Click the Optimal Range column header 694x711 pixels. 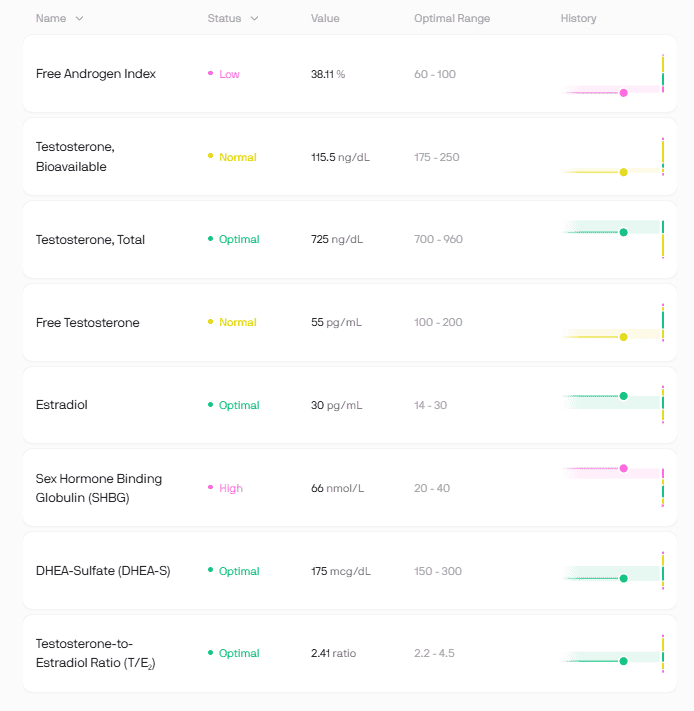[452, 19]
